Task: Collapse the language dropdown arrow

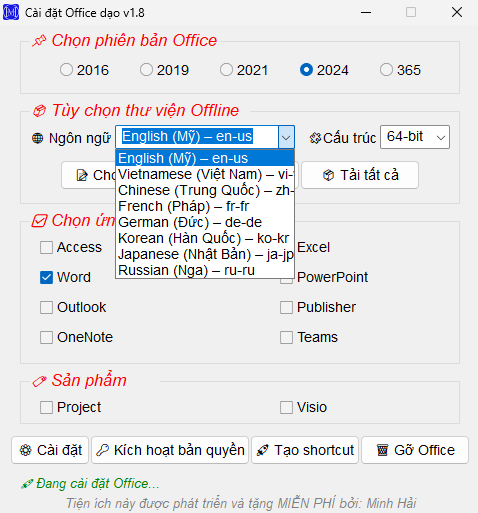Action: 286,137
